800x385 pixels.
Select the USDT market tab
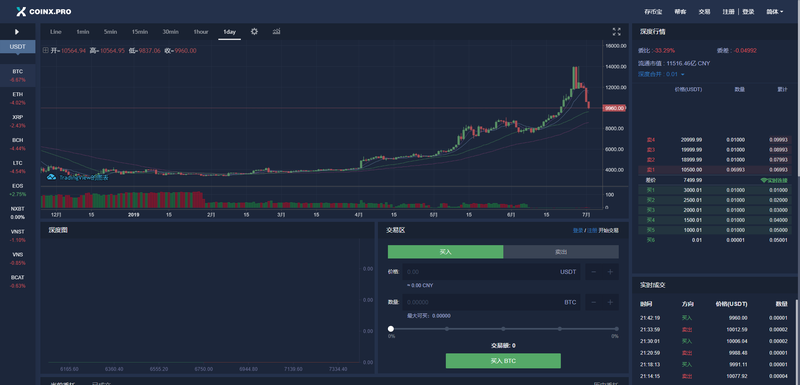coord(17,46)
